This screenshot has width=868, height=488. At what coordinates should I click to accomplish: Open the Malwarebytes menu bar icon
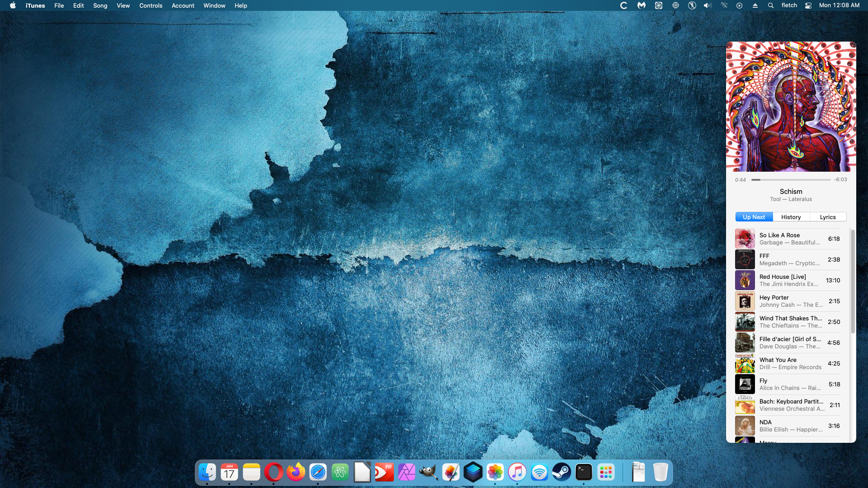click(x=642, y=5)
